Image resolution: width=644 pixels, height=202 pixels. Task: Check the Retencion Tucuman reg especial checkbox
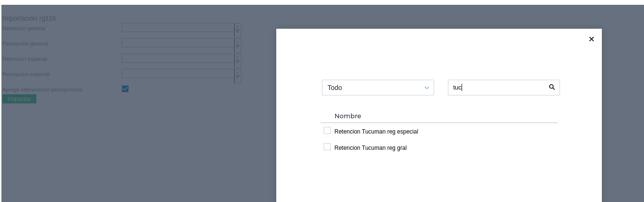[x=328, y=131]
